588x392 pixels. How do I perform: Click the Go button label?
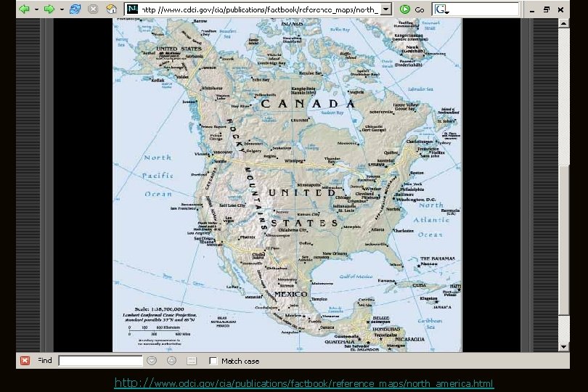420,9
